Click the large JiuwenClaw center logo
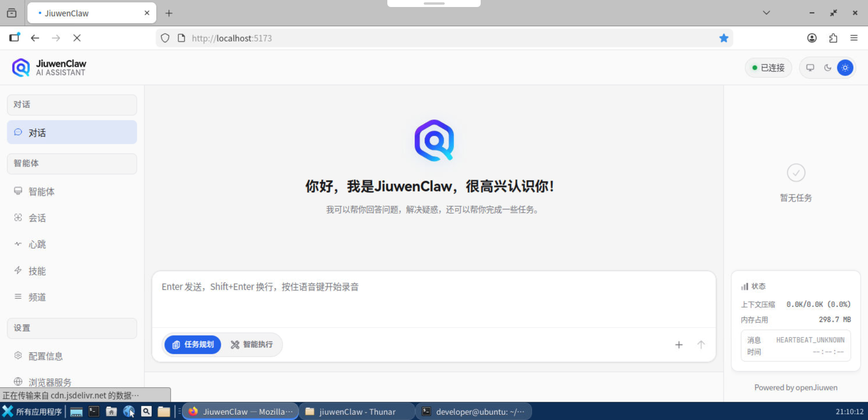 [x=434, y=140]
